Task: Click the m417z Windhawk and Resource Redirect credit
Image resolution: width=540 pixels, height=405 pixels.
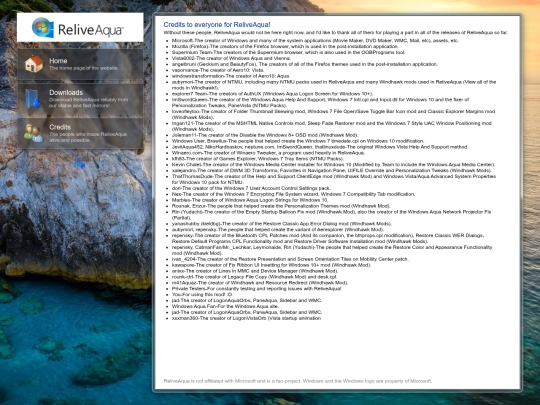Action: click(260, 283)
